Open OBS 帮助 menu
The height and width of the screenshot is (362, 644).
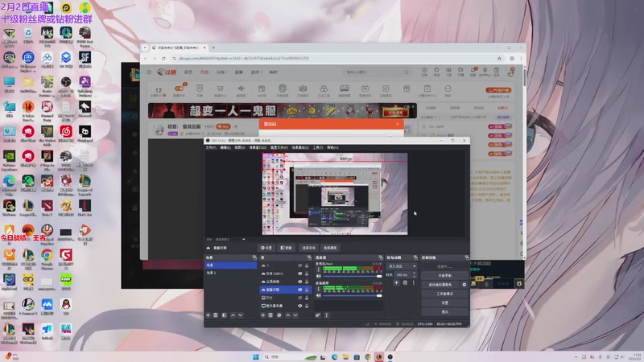click(x=332, y=147)
